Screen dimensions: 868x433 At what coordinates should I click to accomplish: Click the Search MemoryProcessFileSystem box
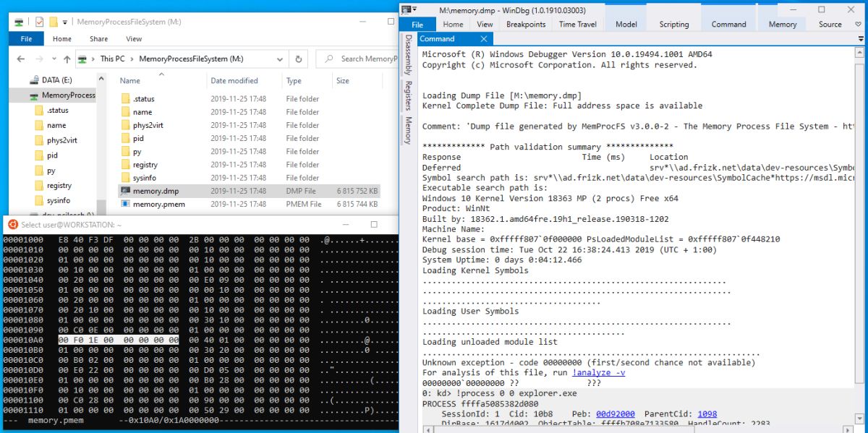(x=358, y=59)
